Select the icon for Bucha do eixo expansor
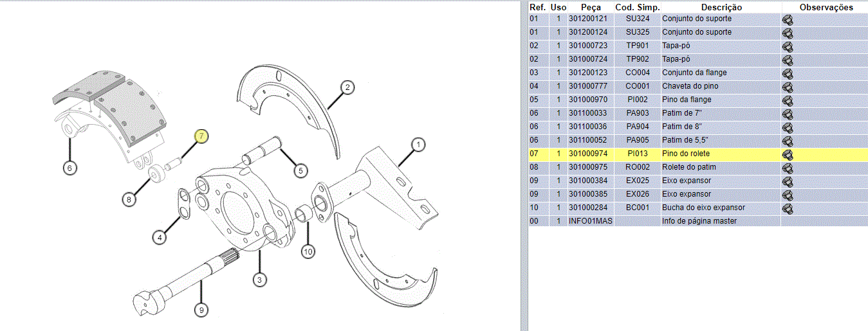Viewport: 868px width, 331px height. [787, 208]
